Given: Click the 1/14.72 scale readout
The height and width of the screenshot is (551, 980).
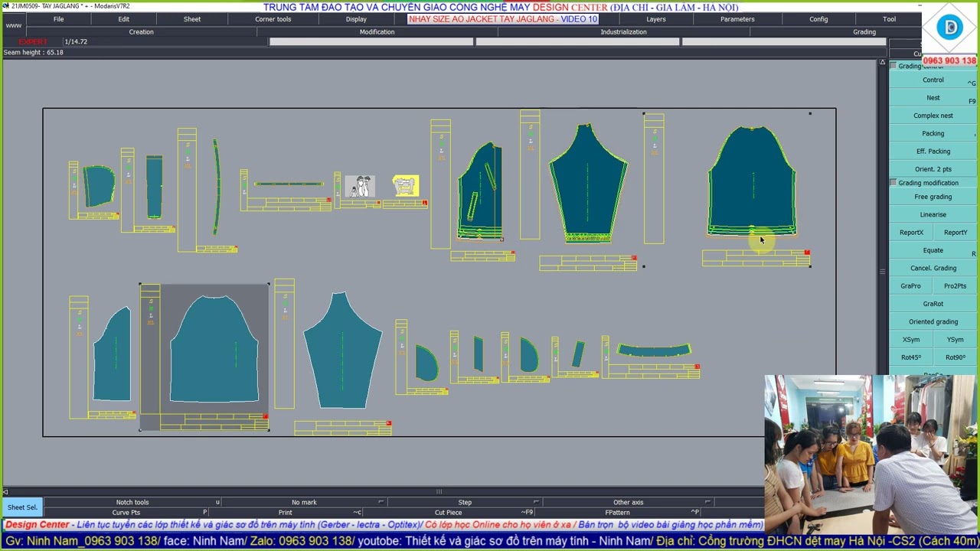Looking at the screenshot, I should (x=76, y=41).
